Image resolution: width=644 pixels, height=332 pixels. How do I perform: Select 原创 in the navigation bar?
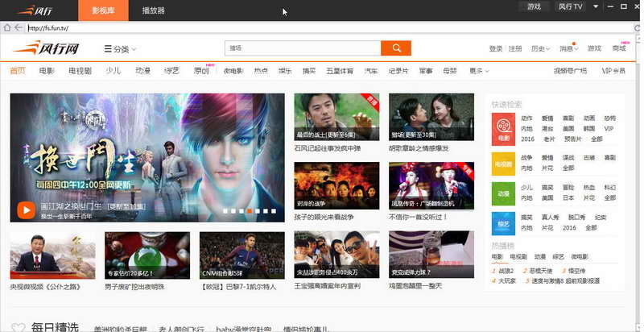click(201, 71)
